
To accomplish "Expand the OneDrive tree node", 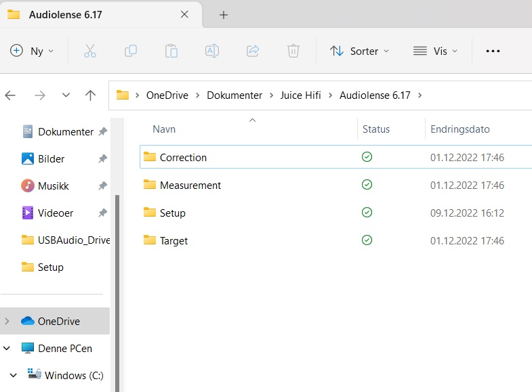I will coord(7,321).
